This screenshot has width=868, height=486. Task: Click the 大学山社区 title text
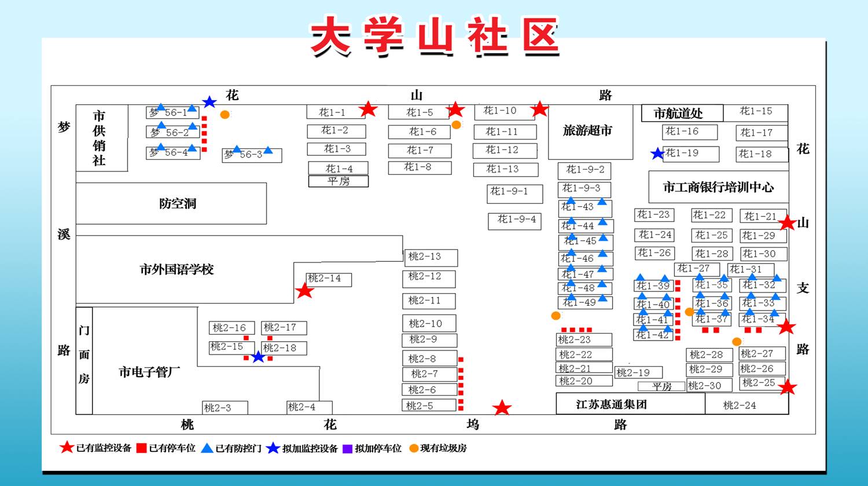click(434, 35)
